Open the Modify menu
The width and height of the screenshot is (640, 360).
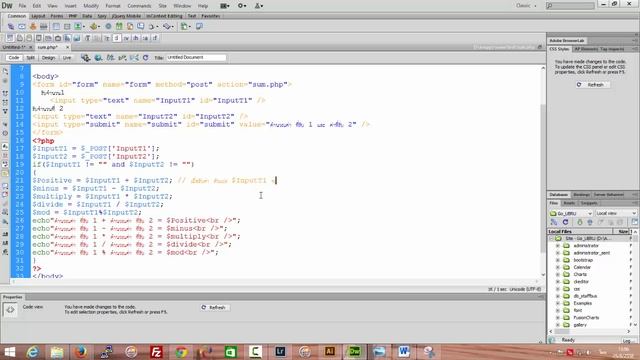pyautogui.click(x=91, y=6)
